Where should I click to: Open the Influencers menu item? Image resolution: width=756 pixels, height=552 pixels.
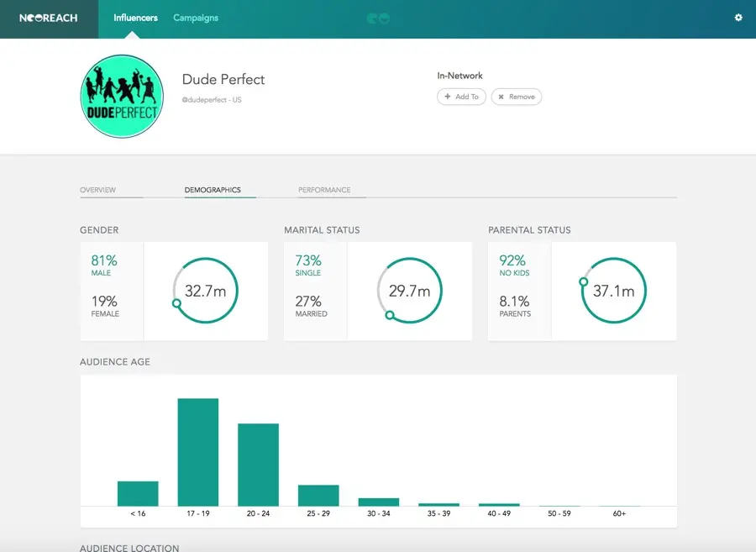tap(135, 18)
